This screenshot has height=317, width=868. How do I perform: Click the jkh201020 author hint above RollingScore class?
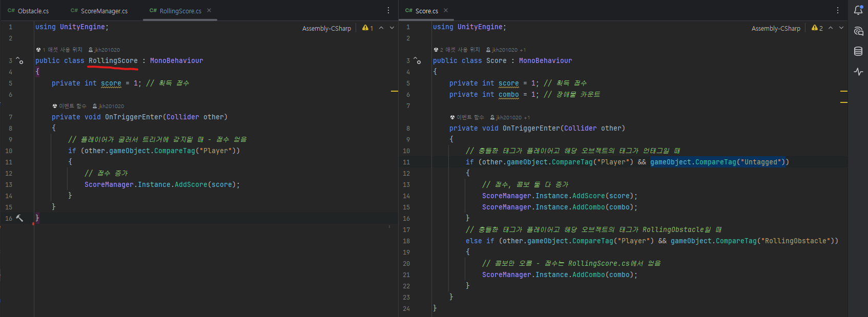coord(105,50)
